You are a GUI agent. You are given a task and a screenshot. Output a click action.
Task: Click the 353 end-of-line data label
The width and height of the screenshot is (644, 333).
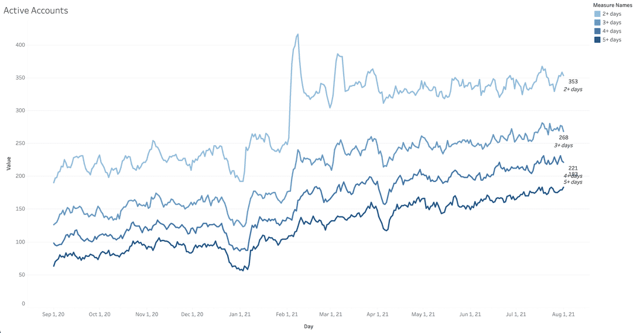pyautogui.click(x=573, y=81)
